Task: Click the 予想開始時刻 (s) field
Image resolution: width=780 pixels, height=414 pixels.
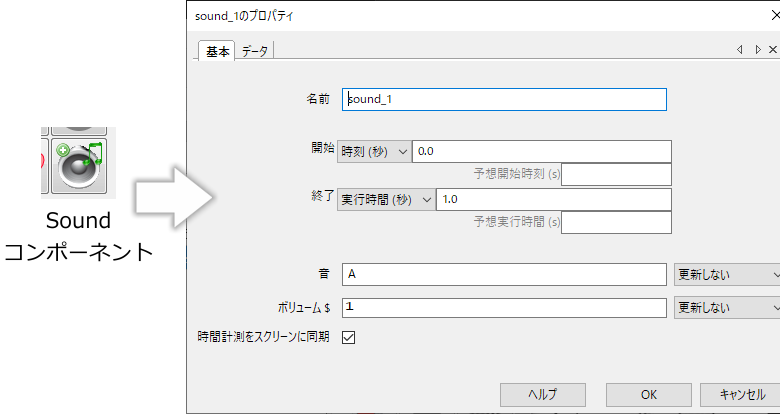Action: [616, 174]
